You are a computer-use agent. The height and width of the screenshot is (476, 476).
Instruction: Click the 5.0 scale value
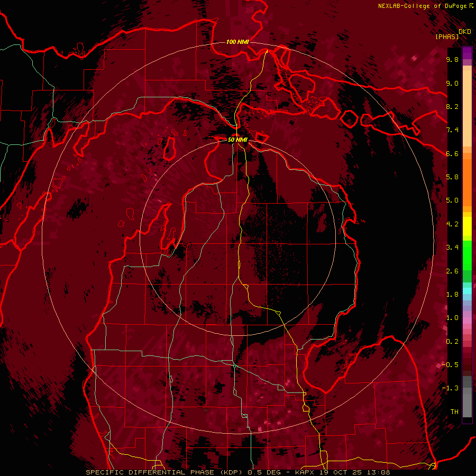point(452,200)
